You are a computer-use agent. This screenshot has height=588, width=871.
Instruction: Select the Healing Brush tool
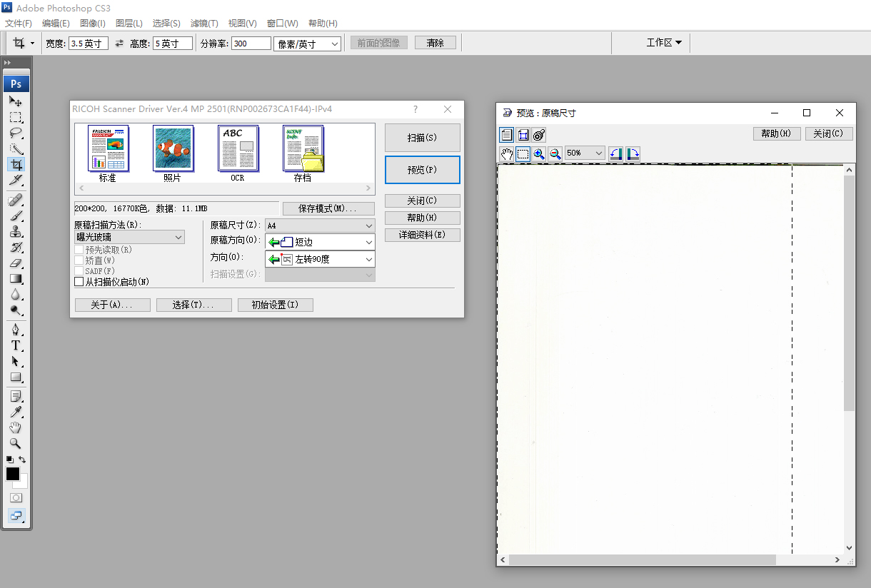click(16, 200)
